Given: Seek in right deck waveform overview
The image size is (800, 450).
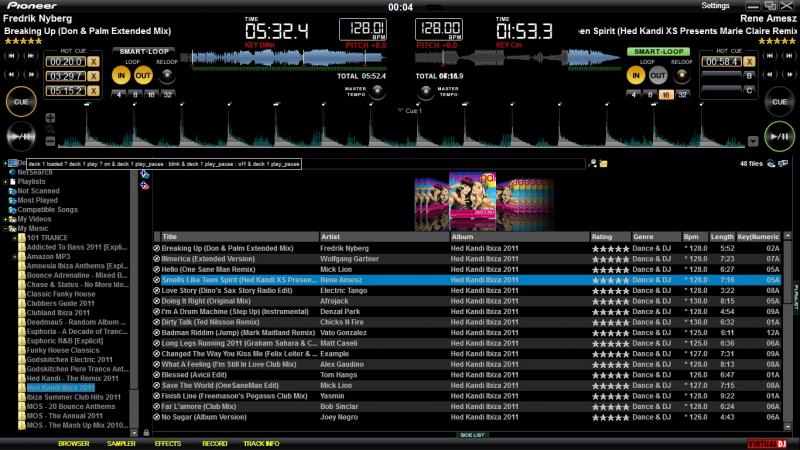Looking at the screenshot, I should 518,58.
